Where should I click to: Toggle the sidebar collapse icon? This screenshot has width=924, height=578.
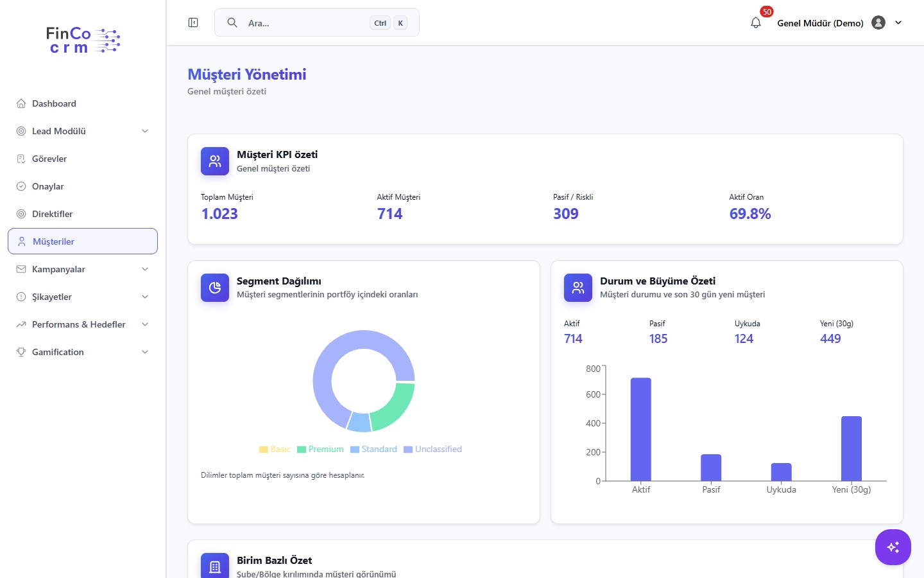click(x=193, y=22)
